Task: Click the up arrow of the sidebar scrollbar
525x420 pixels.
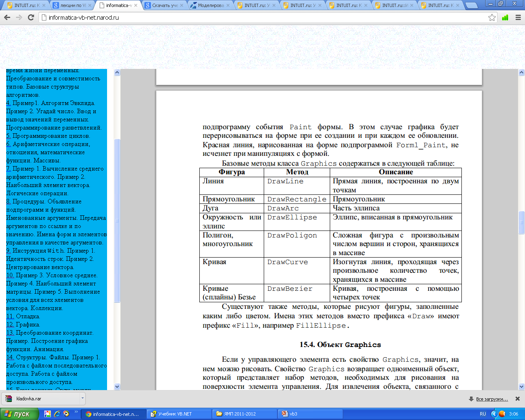Action: click(117, 73)
